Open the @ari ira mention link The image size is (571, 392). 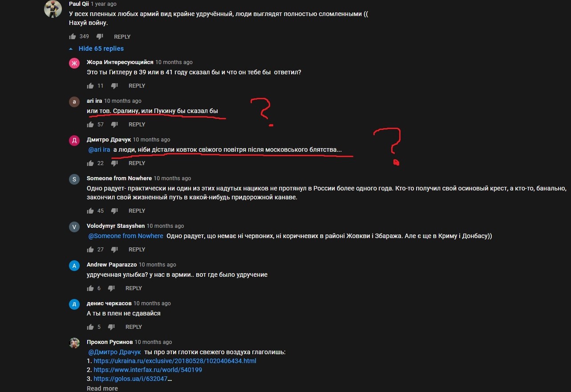coord(99,150)
